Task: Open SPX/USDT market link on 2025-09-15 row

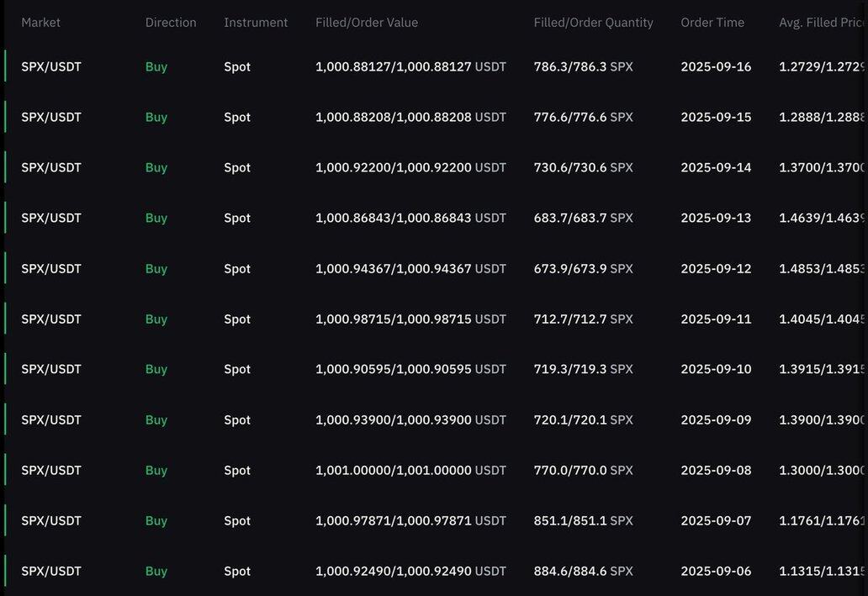Action: (51, 118)
